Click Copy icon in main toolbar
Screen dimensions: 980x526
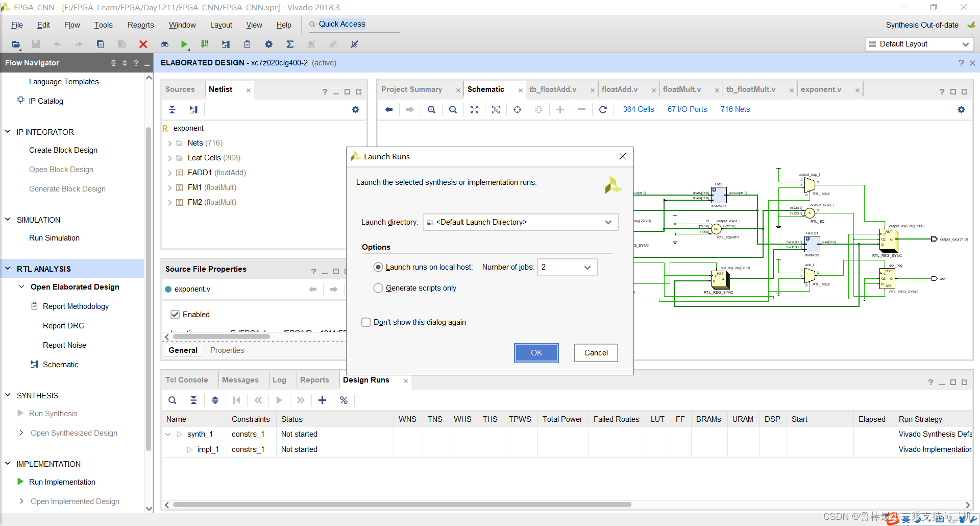[100, 44]
